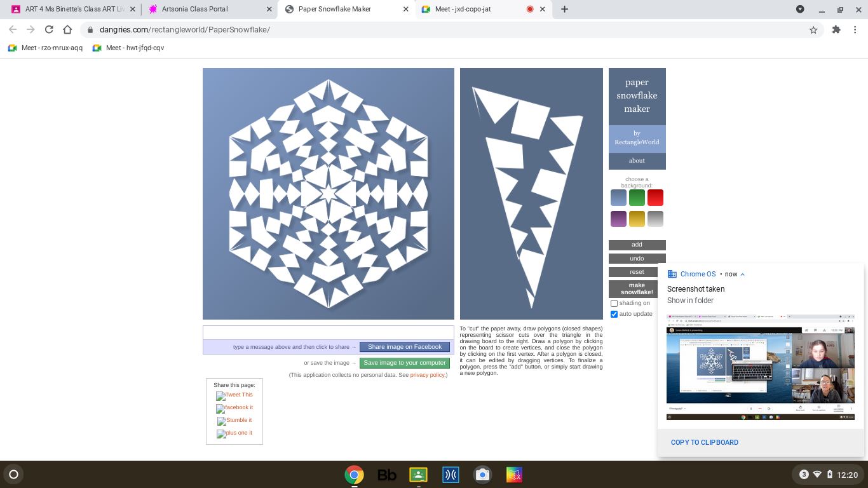Enable the shading on checkbox
The width and height of the screenshot is (868, 488).
[x=614, y=304]
